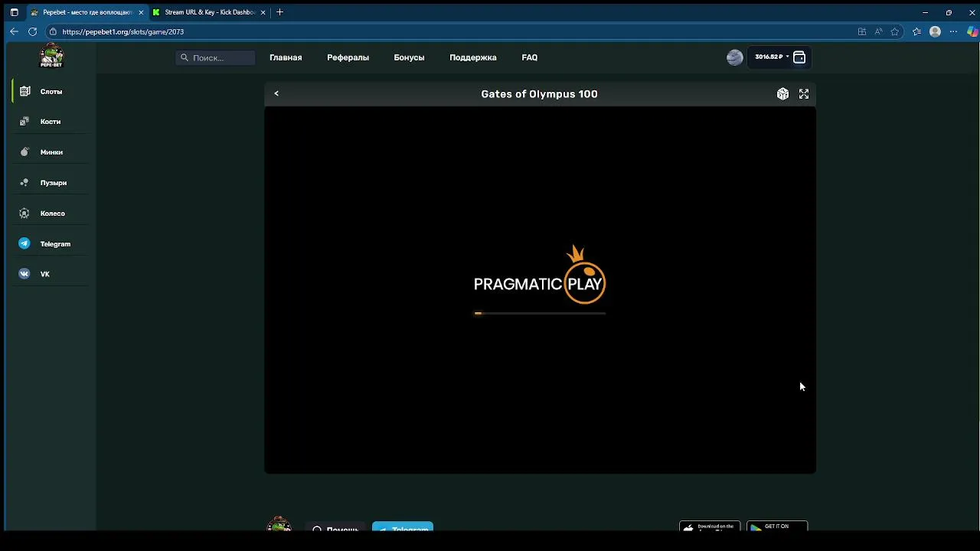
Task: Open the browser favorites list
Action: pos(916,31)
